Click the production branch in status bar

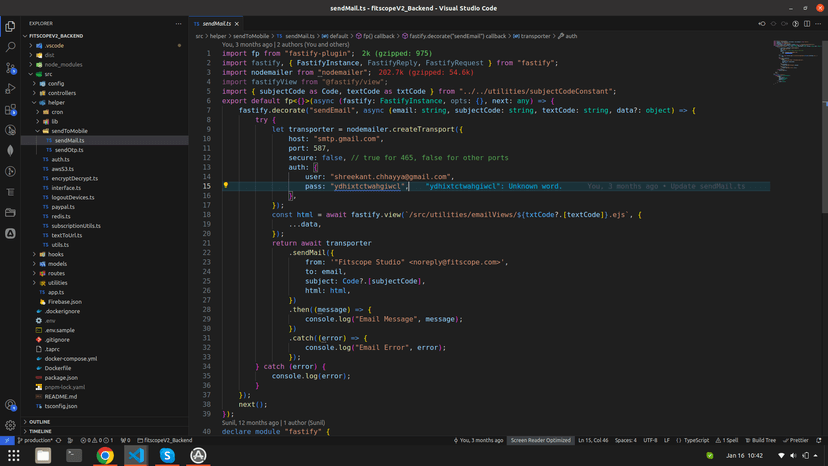point(35,440)
